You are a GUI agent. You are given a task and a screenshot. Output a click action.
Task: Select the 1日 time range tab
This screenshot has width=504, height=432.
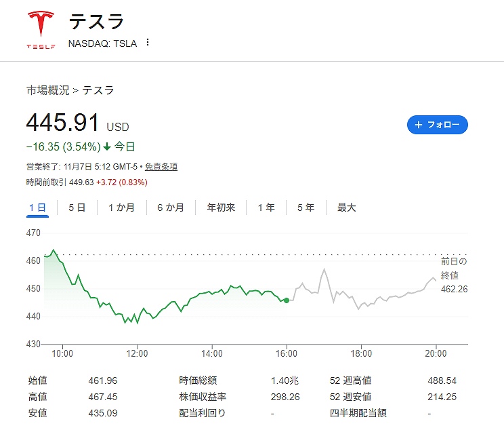click(x=37, y=208)
